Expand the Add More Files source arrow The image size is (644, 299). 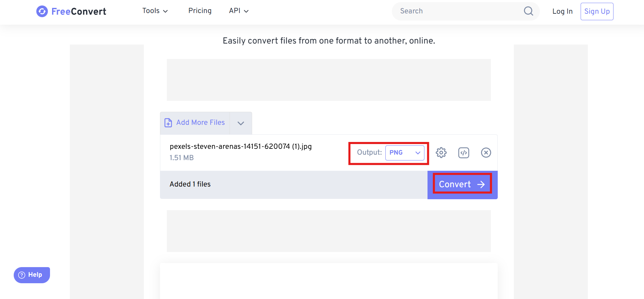click(241, 123)
